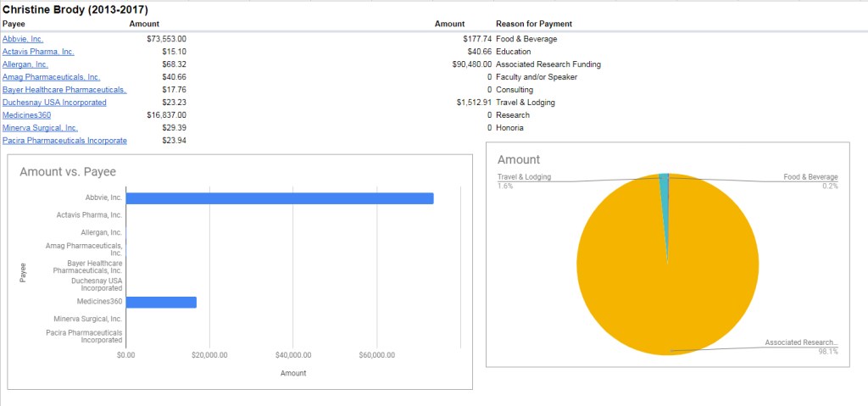The height and width of the screenshot is (406, 868).
Task: Select the $1,512.91 amount cell
Action: [x=475, y=103]
